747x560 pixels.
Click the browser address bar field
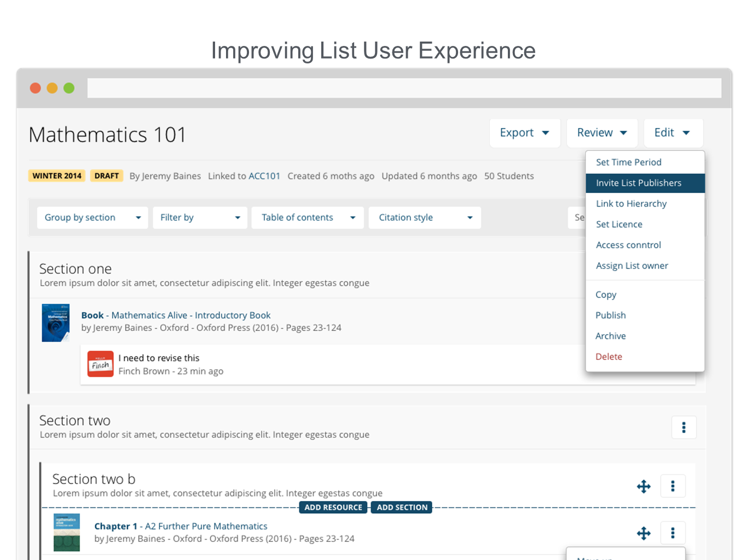404,88
